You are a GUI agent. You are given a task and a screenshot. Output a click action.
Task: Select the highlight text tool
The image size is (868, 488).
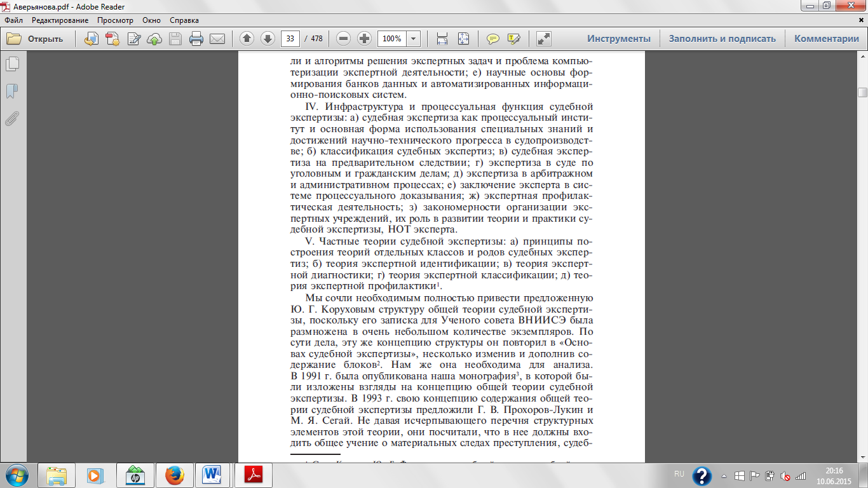(x=513, y=39)
